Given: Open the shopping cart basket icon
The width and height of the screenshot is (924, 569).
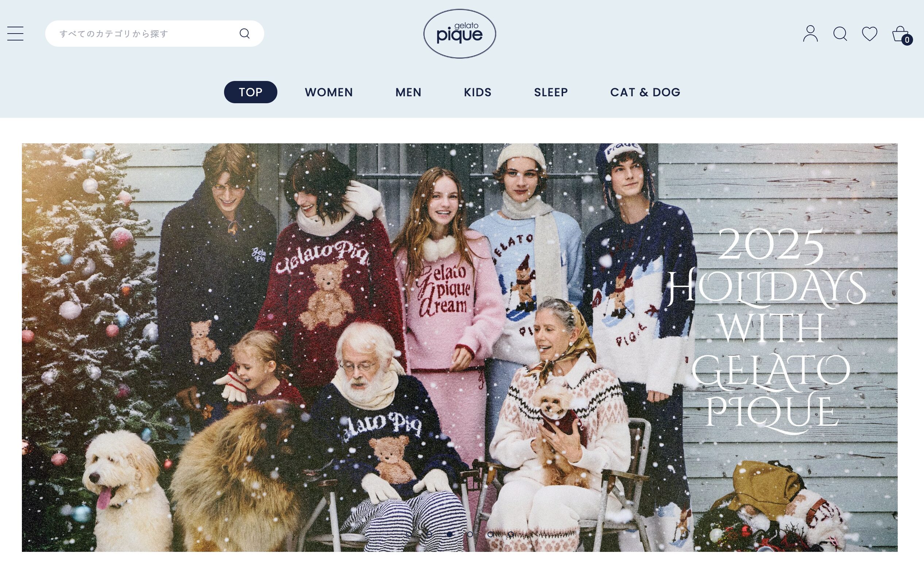Looking at the screenshot, I should point(900,34).
